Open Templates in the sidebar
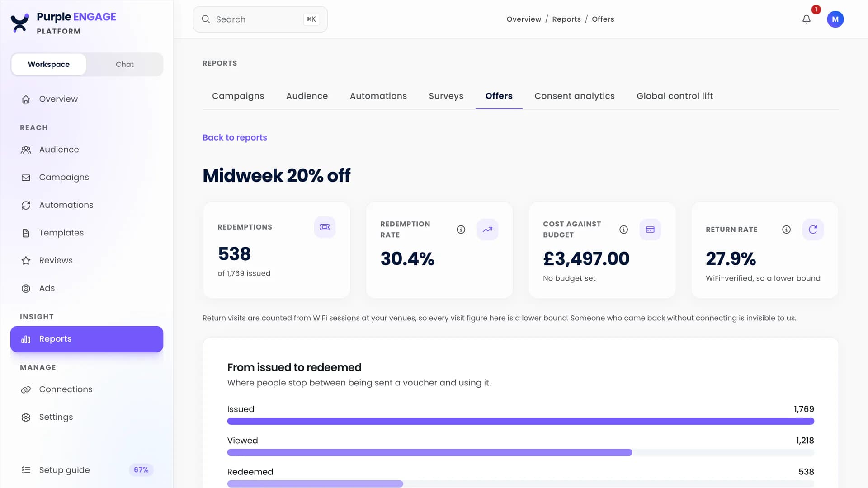The height and width of the screenshot is (488, 868). 87,233
